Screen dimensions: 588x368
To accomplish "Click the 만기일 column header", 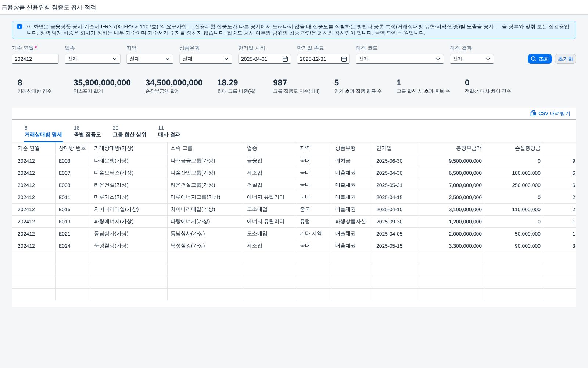I will click(397, 148).
